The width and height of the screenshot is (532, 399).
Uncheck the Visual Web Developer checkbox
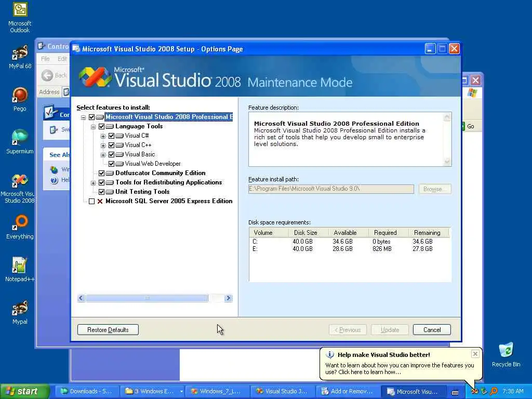point(111,164)
